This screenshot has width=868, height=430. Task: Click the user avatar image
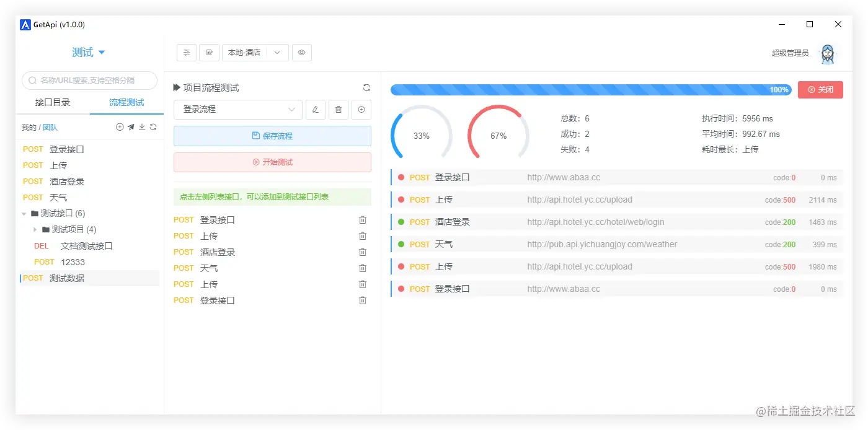(x=828, y=53)
